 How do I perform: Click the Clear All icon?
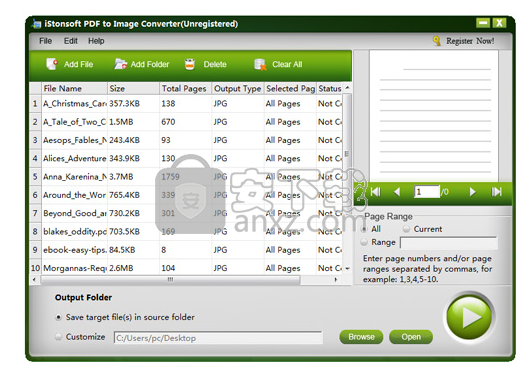260,64
